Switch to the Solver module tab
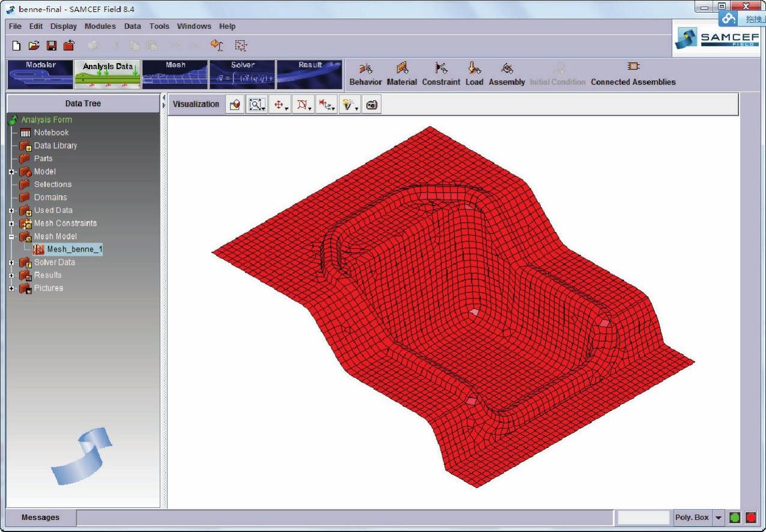Image resolution: width=766 pixels, height=532 pixels. tap(242, 74)
